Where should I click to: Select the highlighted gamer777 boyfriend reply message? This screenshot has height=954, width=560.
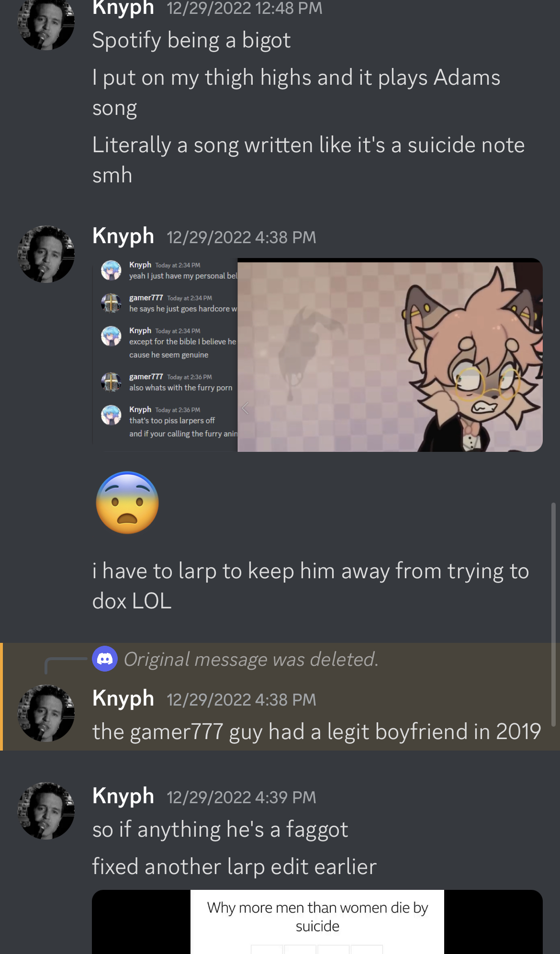tap(280, 696)
